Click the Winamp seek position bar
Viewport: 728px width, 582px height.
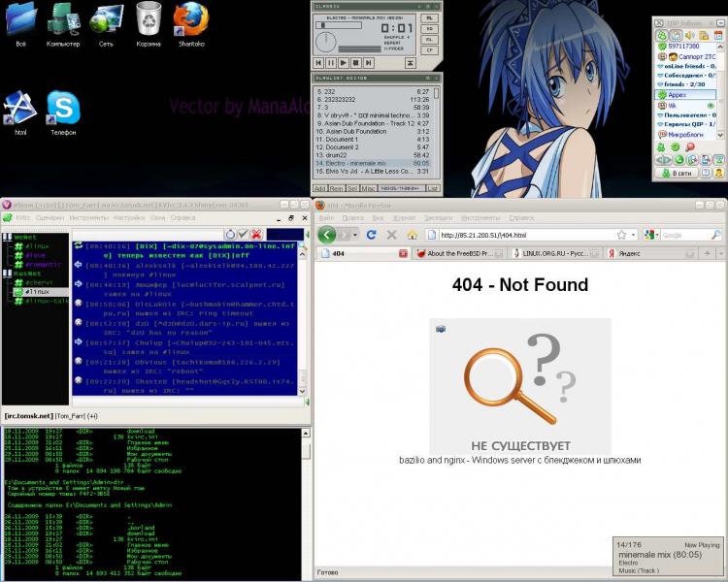[x=339, y=25]
